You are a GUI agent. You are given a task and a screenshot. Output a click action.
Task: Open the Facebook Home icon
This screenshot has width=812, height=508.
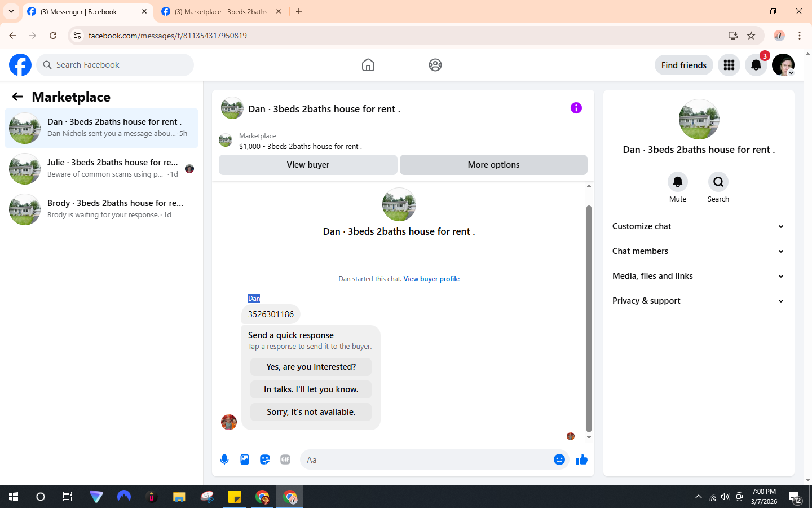[368, 65]
